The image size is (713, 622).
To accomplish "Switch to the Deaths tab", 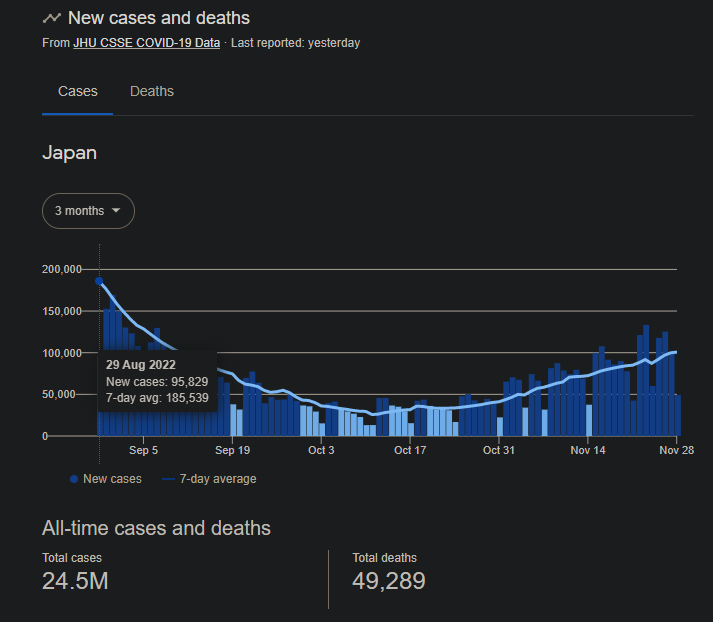I will (152, 91).
